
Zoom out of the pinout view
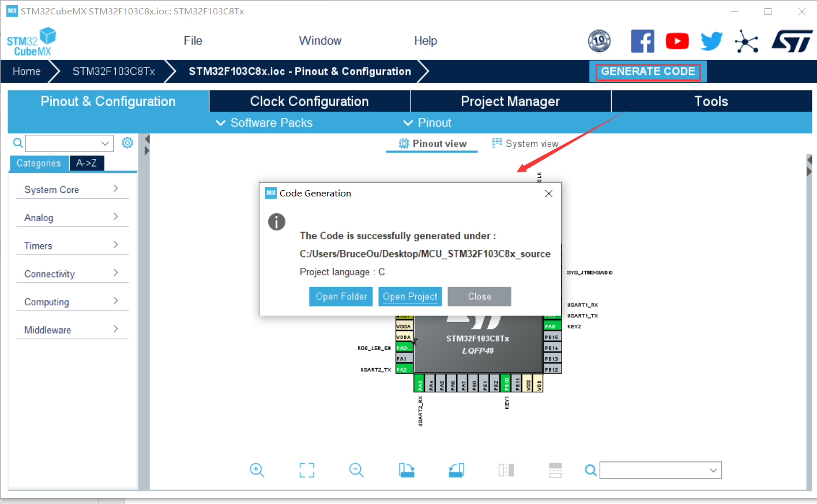coord(356,470)
